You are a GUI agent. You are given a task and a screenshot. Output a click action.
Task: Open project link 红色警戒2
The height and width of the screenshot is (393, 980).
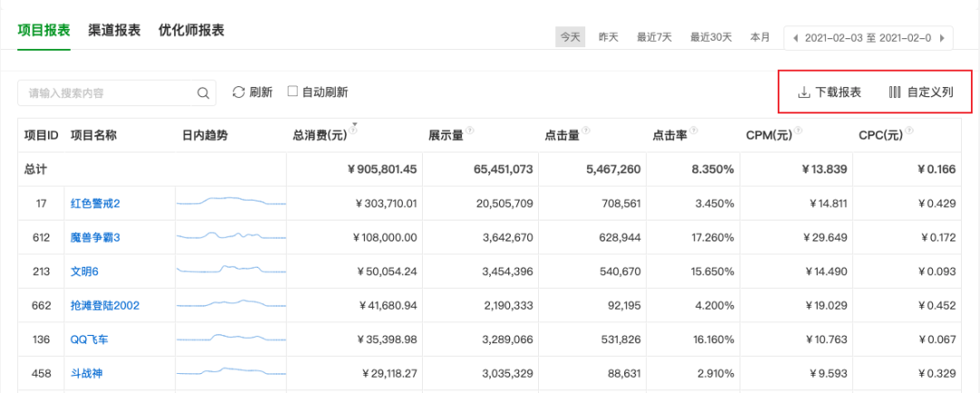coord(95,203)
